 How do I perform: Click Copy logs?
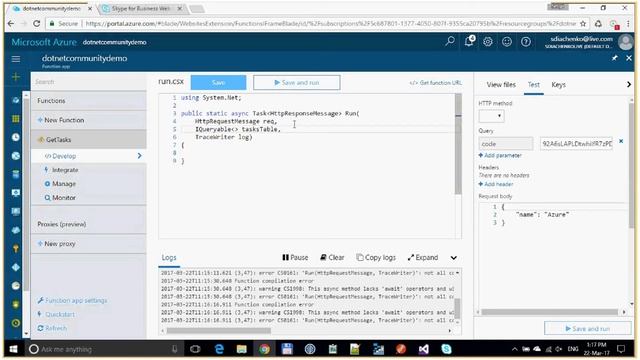pyautogui.click(x=376, y=258)
